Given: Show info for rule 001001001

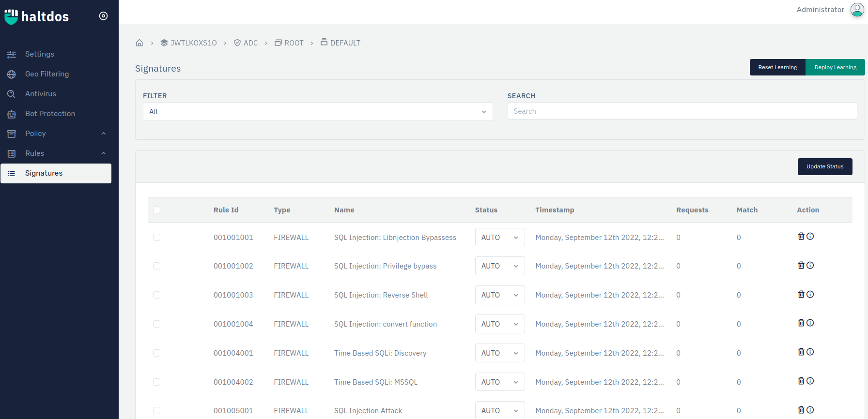Looking at the screenshot, I should (810, 236).
